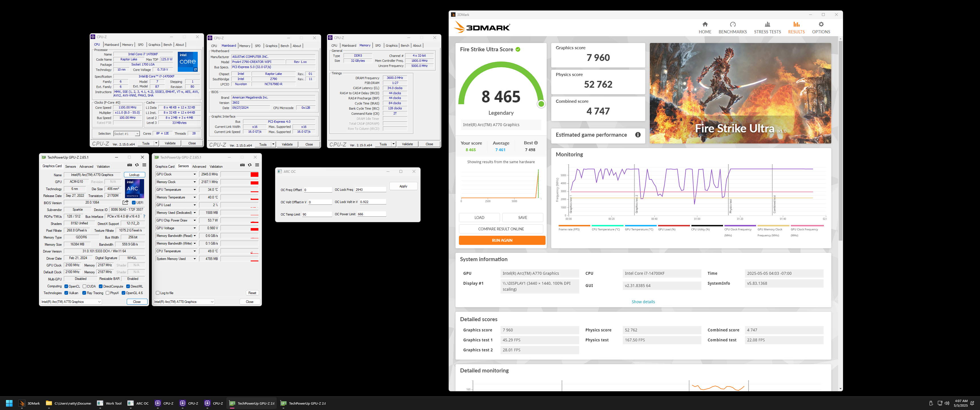The image size is (980, 410).
Task: Click the Intel ARC logo in GPU-Z
Action: [134, 189]
